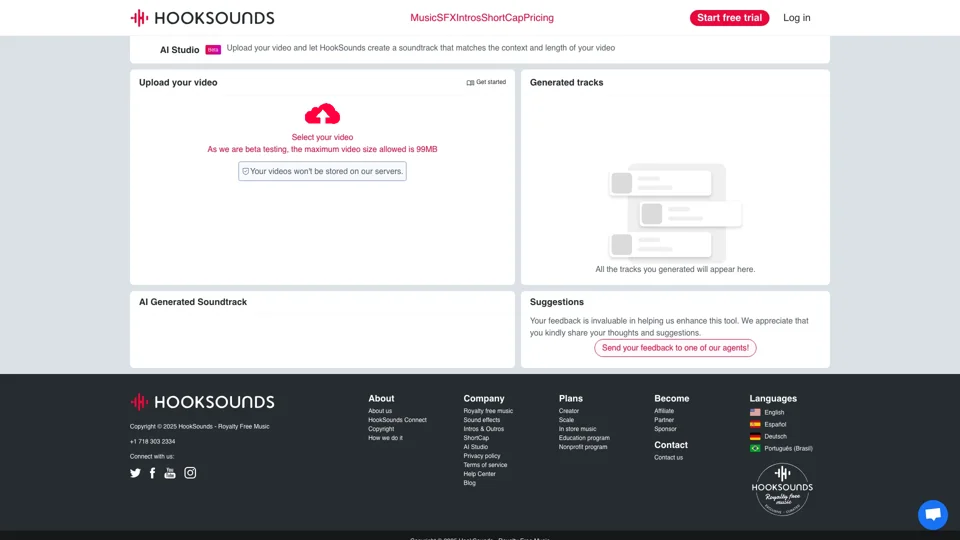
Task: Open Affiliate footer link
Action: [x=664, y=411]
